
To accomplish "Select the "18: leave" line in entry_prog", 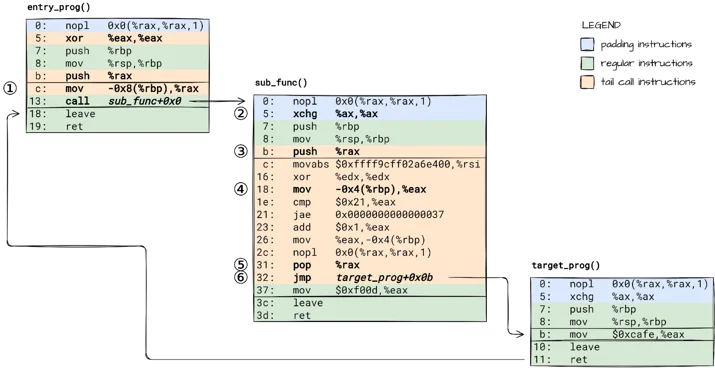I will [118, 114].
